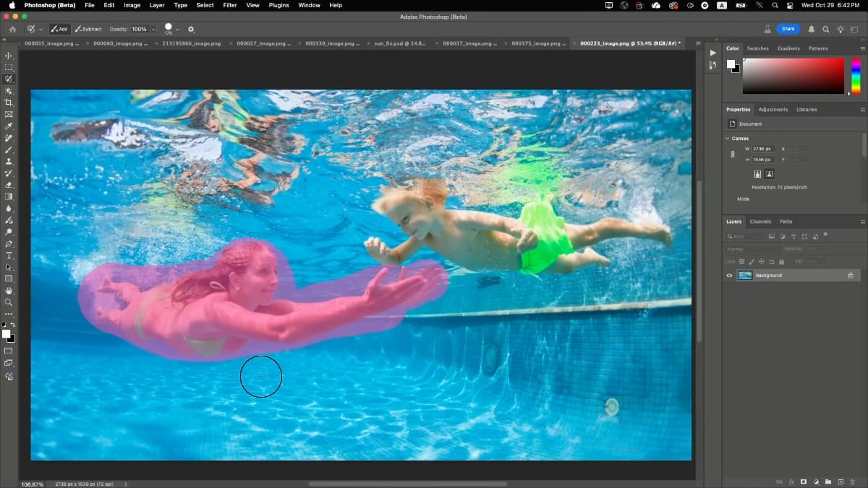The image size is (868, 488).
Task: Click the foreground color swatch in toolbar
Action: pyautogui.click(x=7, y=334)
